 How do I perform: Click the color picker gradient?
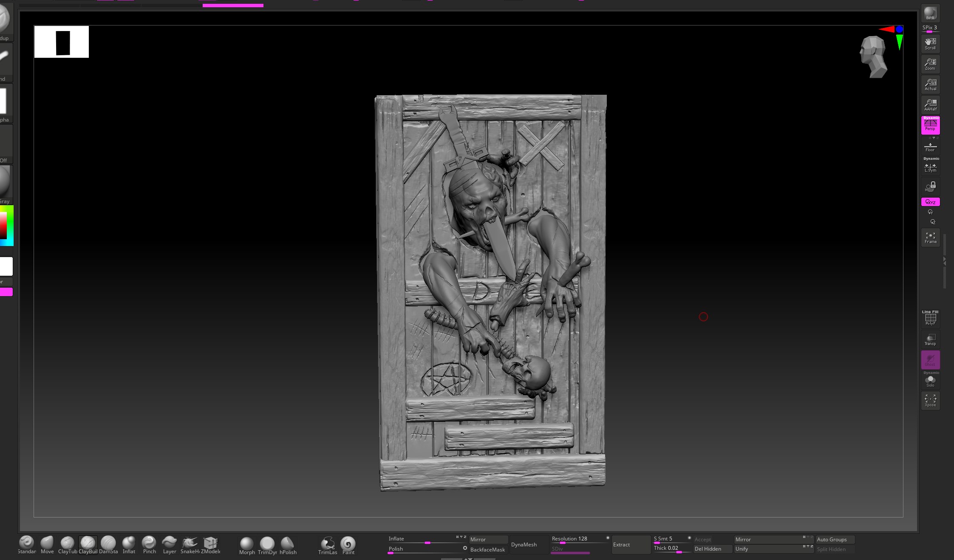coord(6,225)
